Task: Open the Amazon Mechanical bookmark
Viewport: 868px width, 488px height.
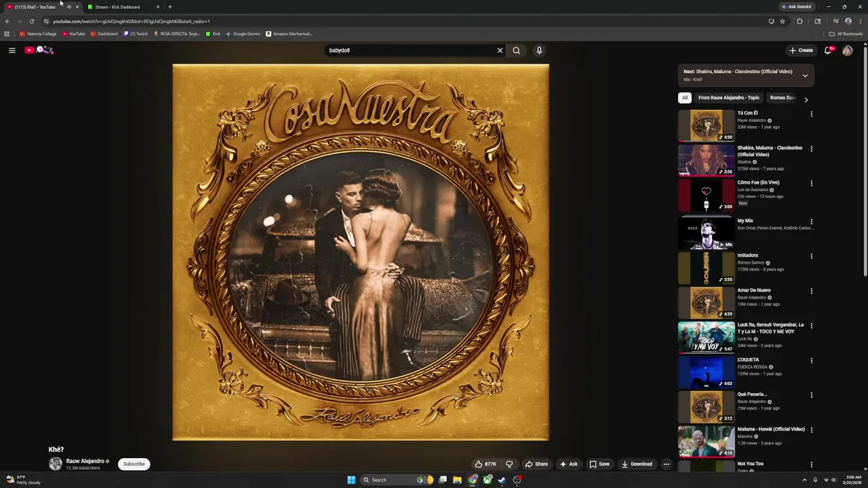Action: coord(289,34)
